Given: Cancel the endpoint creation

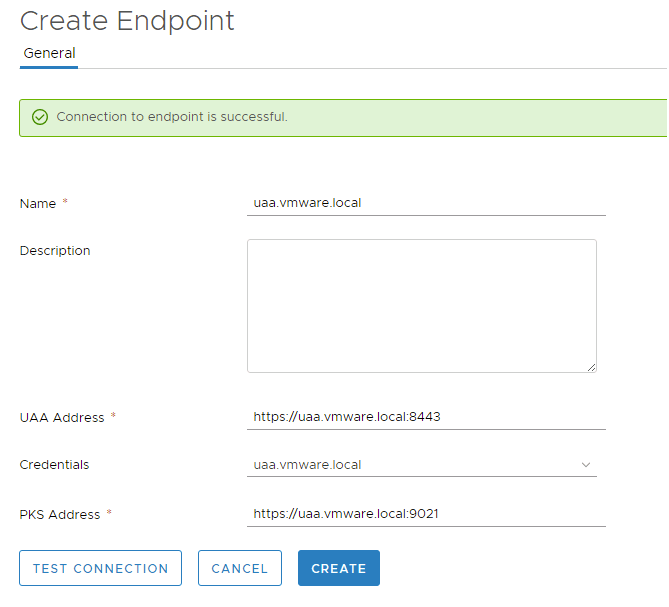Looking at the screenshot, I should point(240,568).
